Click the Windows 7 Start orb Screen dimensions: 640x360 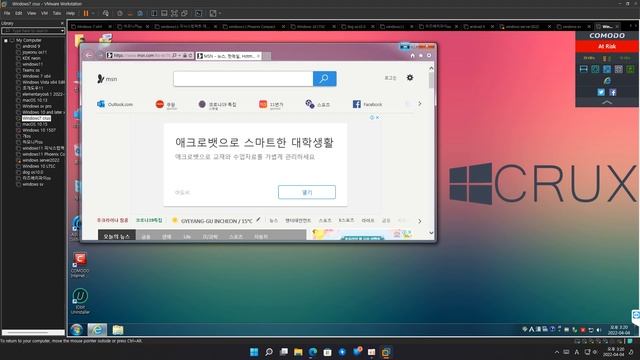(x=76, y=329)
